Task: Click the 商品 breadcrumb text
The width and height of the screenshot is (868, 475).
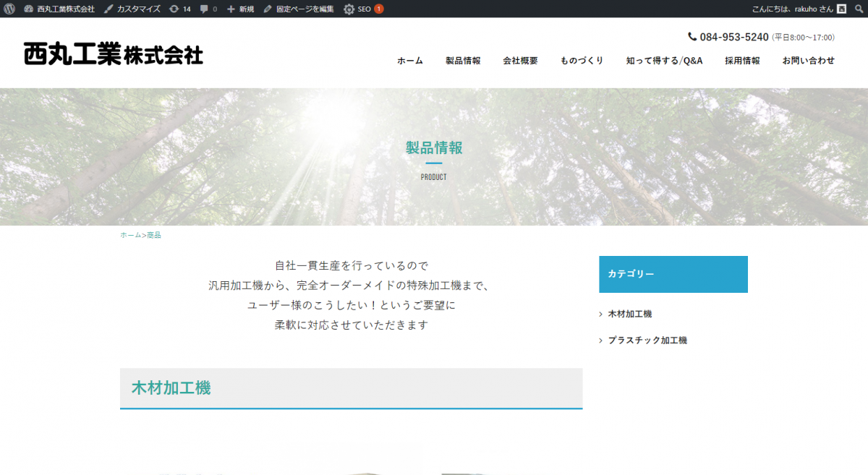Action: pos(154,235)
